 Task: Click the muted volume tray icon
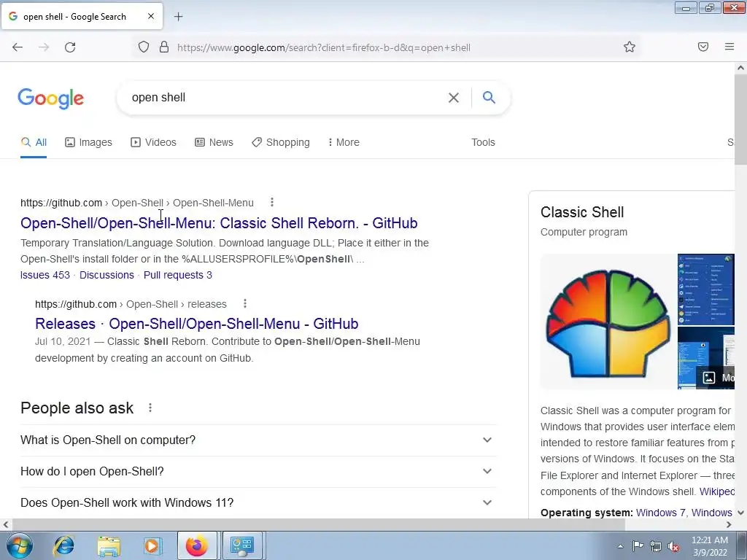[x=673, y=547]
